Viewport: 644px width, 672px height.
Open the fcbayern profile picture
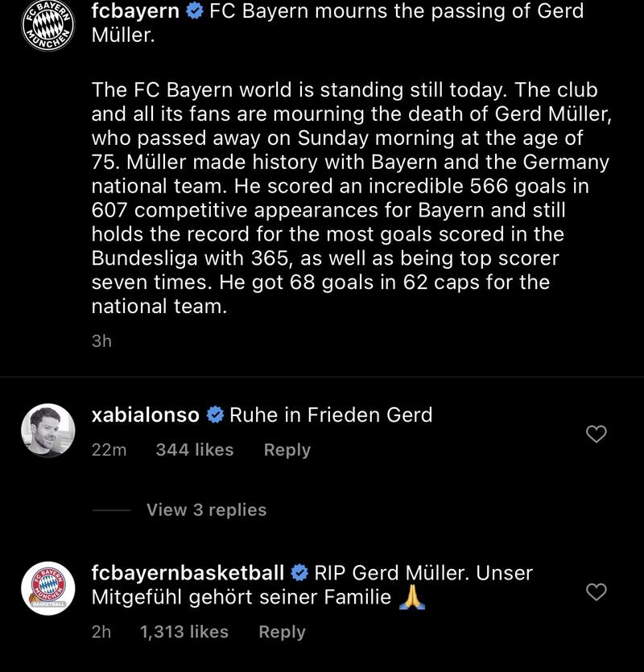(47, 25)
